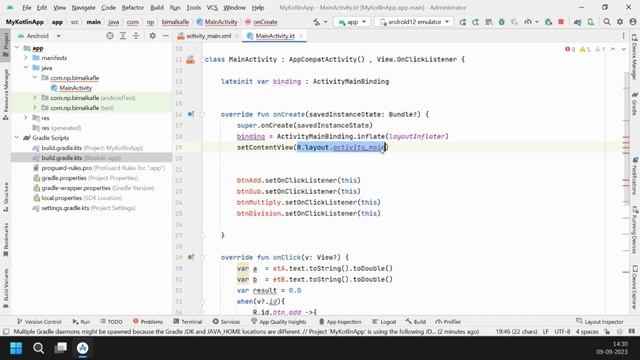Open the Version Control tool window
The height and width of the screenshot is (360, 640).
click(x=39, y=322)
